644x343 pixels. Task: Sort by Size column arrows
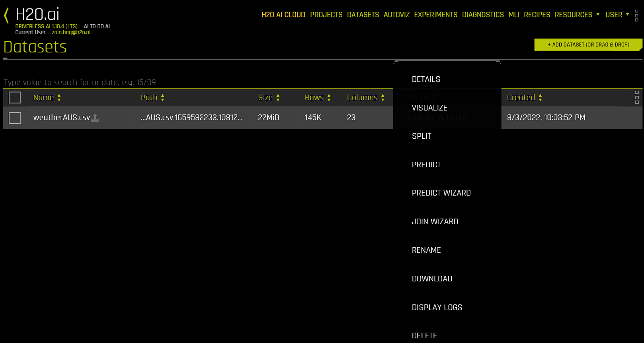coord(278,98)
